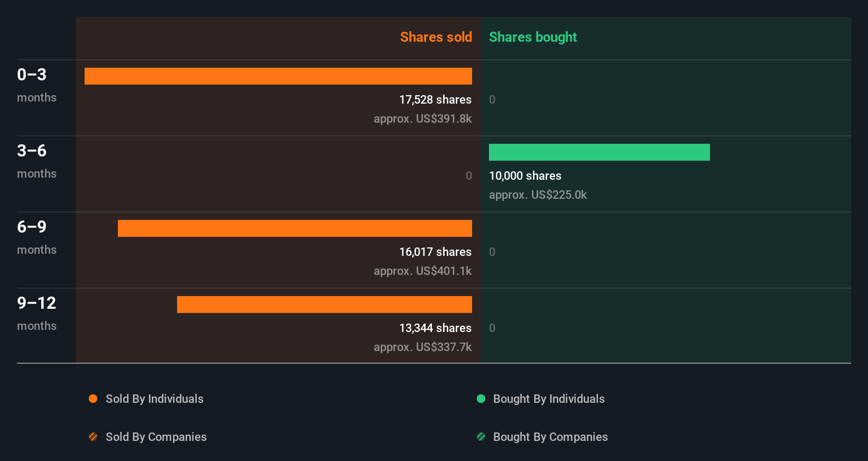Image resolution: width=868 pixels, height=461 pixels.
Task: Toggle the Sold By Individuals legend label
Action: pos(154,399)
